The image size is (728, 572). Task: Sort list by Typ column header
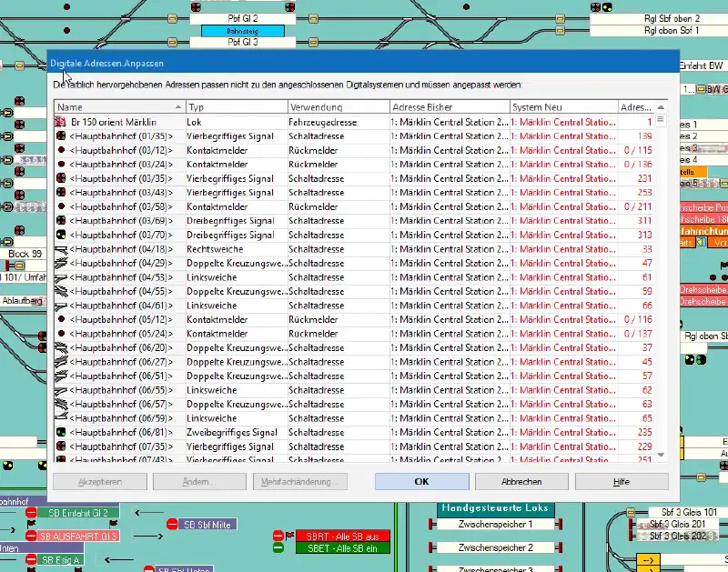[237, 107]
